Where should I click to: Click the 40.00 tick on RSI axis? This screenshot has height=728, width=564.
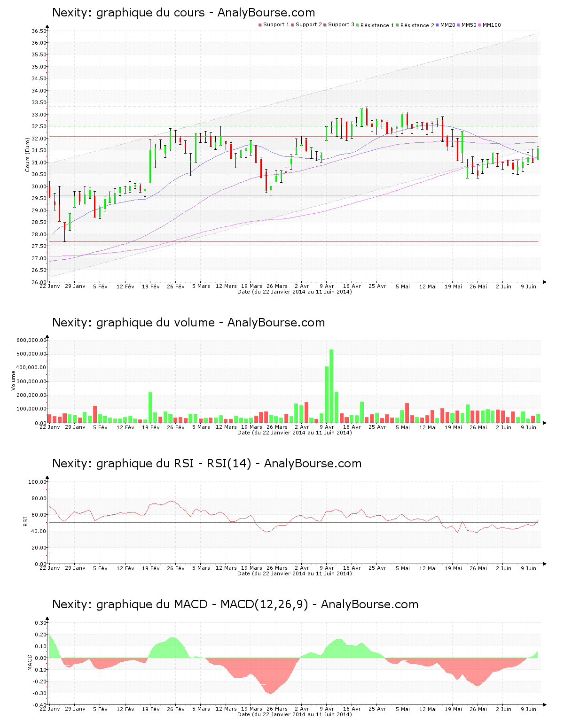39,531
